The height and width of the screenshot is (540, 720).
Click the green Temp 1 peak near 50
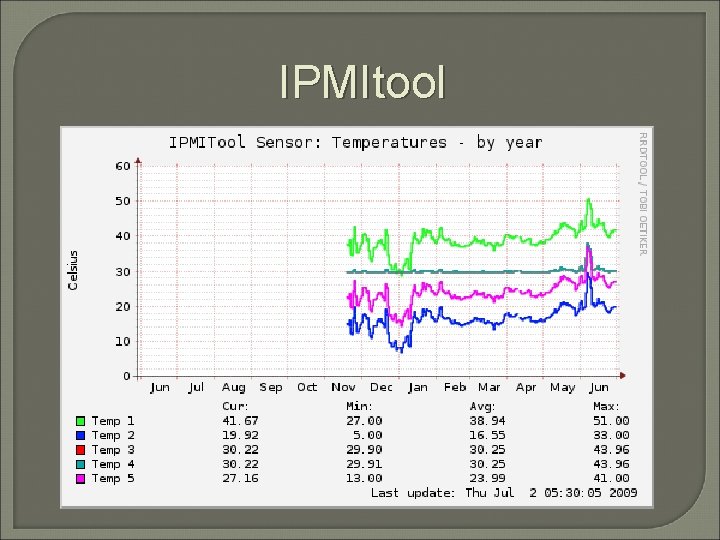tap(588, 200)
